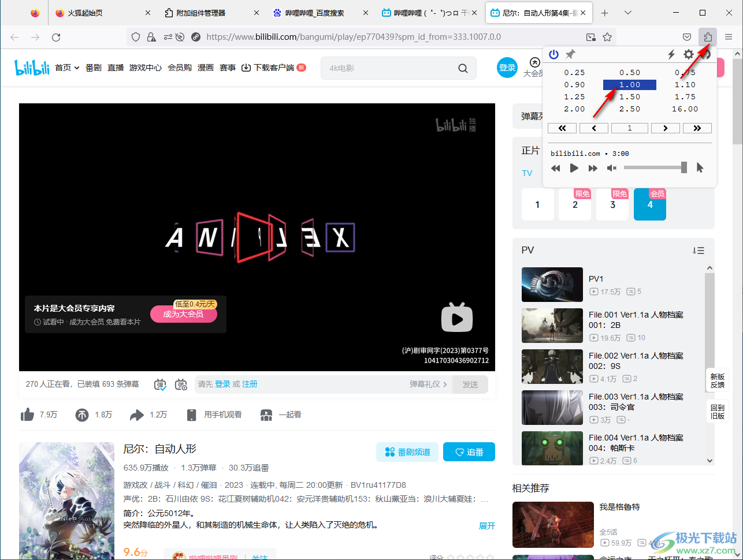Click cursor pointer icon in popup
The height and width of the screenshot is (560, 743).
pos(700,168)
